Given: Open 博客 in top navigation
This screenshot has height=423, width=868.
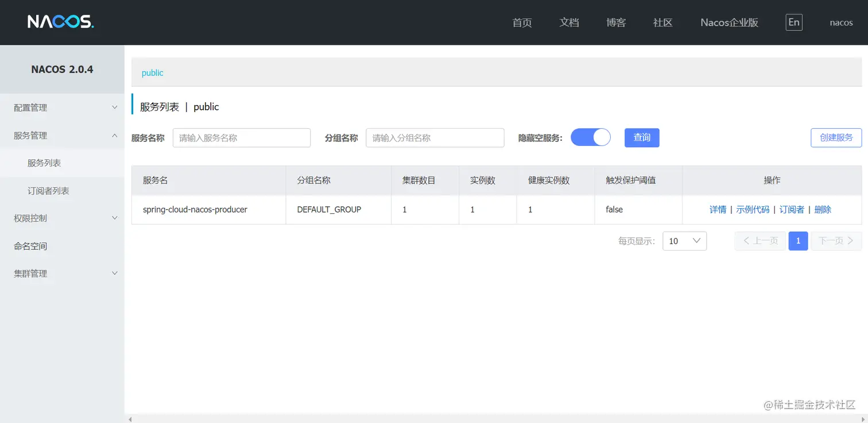Looking at the screenshot, I should point(616,22).
